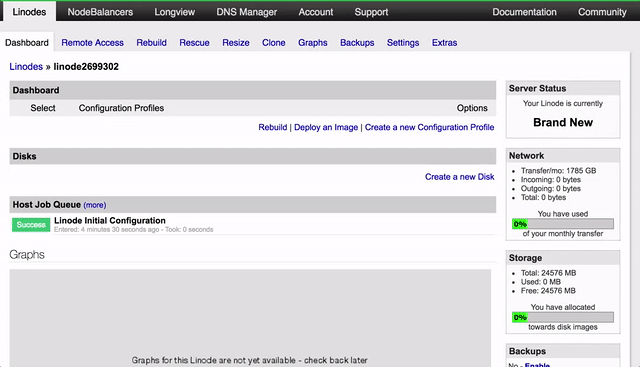Open the Backups tab
This screenshot has height=367, width=640.
click(x=357, y=42)
